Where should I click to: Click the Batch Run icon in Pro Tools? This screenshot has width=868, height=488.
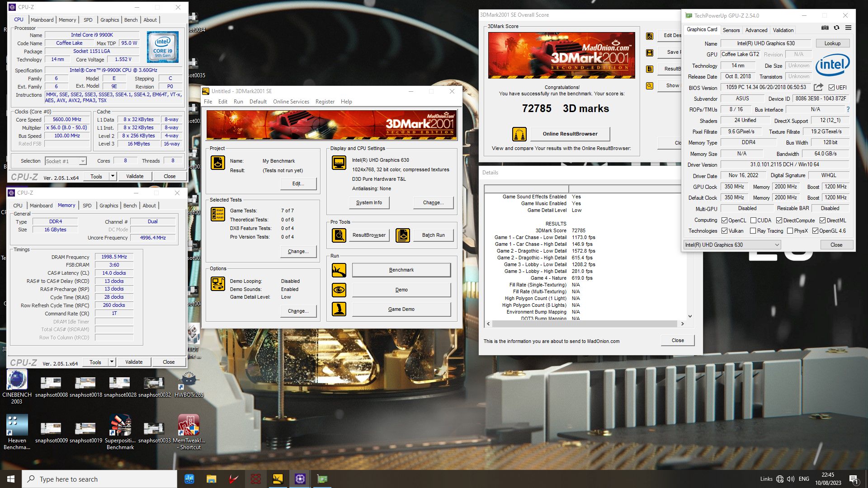click(403, 235)
